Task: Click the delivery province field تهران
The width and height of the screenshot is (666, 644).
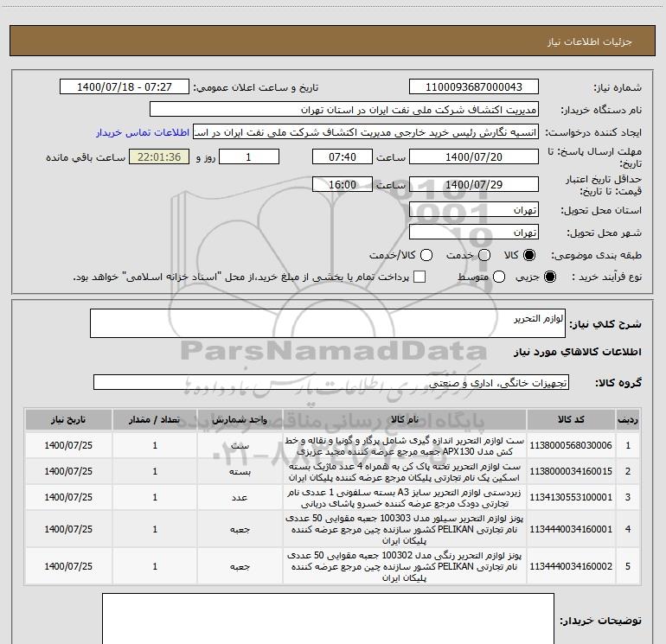Action: tap(474, 209)
